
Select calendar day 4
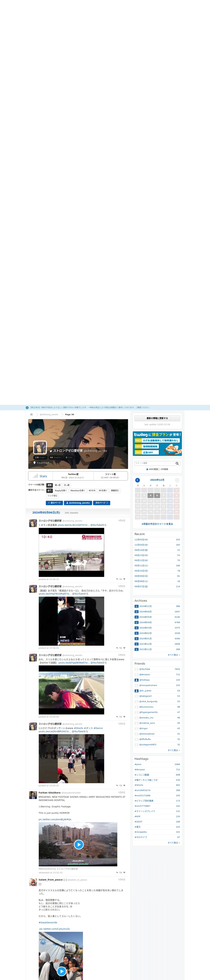pyautogui.click(x=150, y=495)
